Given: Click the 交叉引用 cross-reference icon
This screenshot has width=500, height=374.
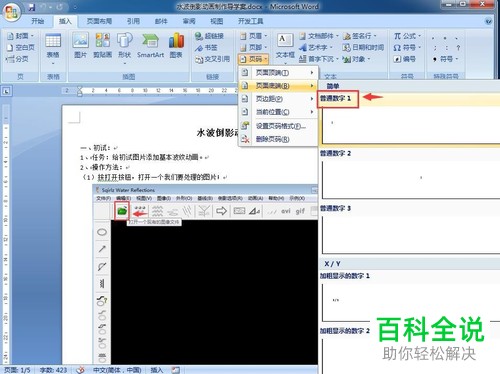Looking at the screenshot, I should coord(213,59).
